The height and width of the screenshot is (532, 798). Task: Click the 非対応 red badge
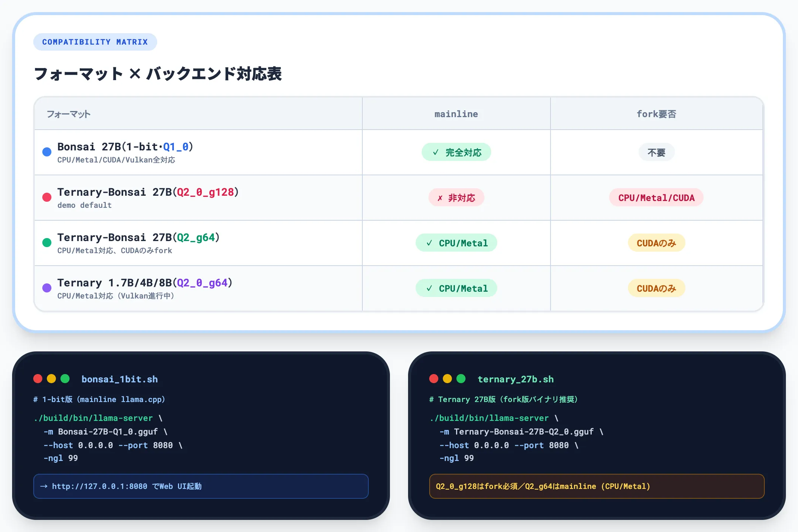pyautogui.click(x=456, y=198)
